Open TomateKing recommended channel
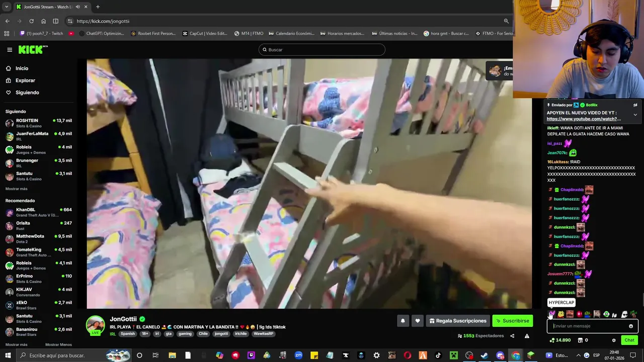644x362 pixels. tap(39, 252)
